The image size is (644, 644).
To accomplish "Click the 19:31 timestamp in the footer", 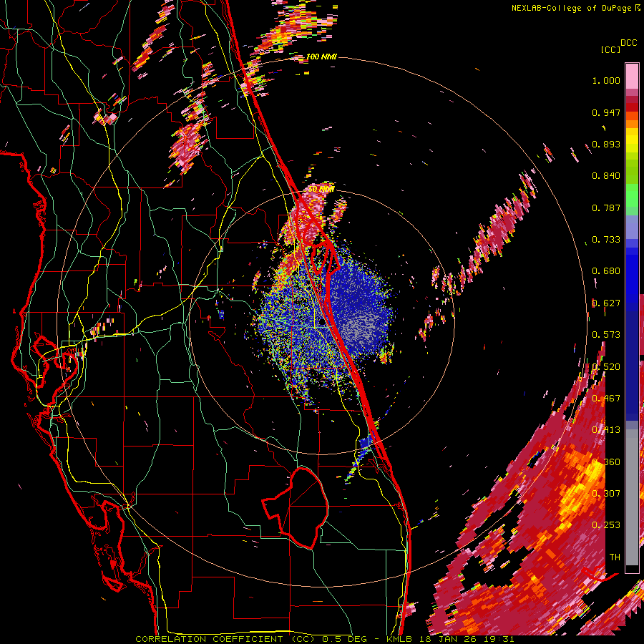I will (499, 639).
